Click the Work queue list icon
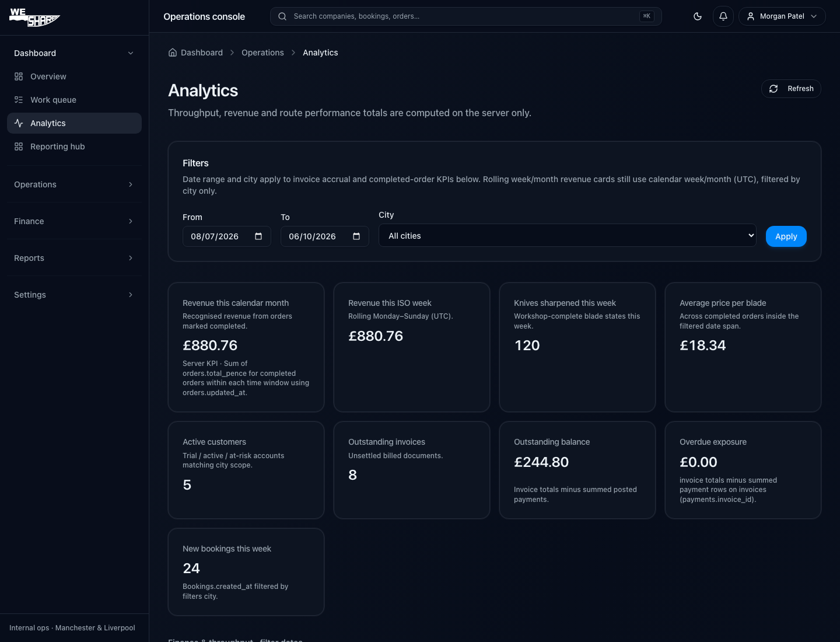840x642 pixels. coord(19,100)
